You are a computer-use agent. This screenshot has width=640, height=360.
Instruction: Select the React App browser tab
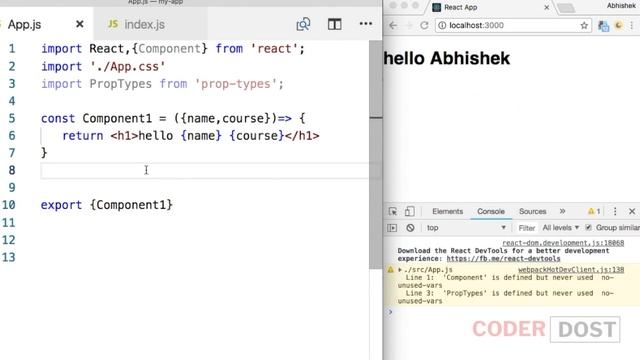click(x=490, y=7)
